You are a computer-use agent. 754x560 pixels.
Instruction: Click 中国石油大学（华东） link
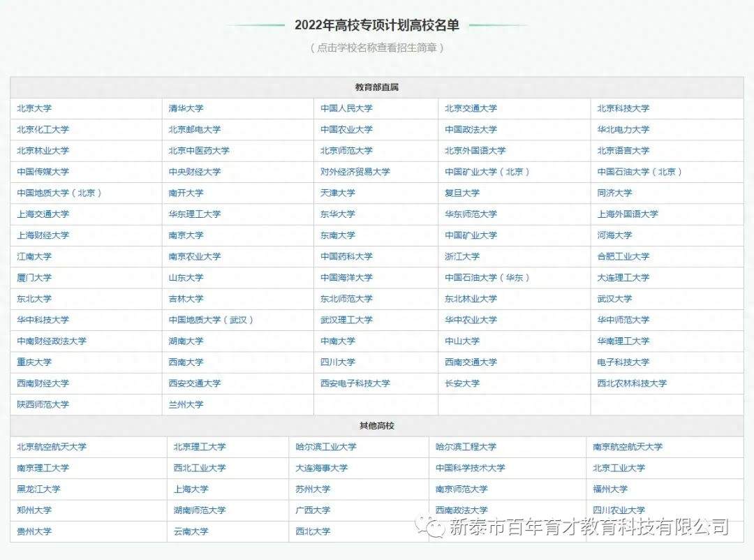[488, 278]
